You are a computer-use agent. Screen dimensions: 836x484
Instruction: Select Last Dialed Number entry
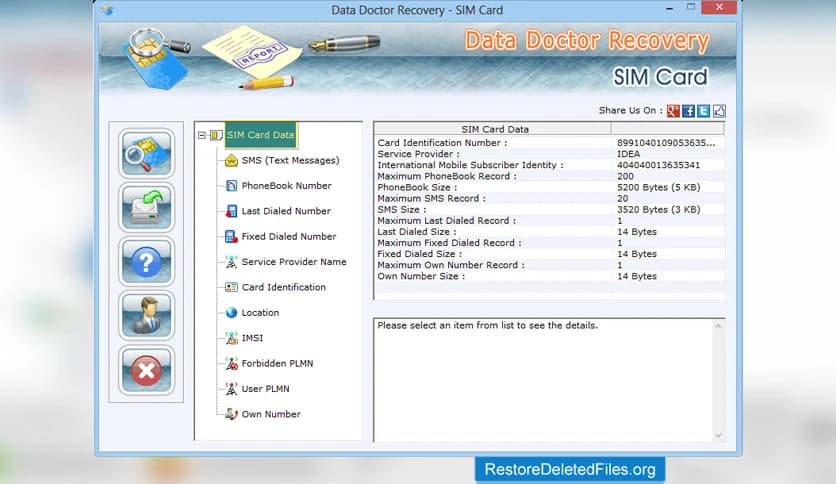click(x=286, y=211)
